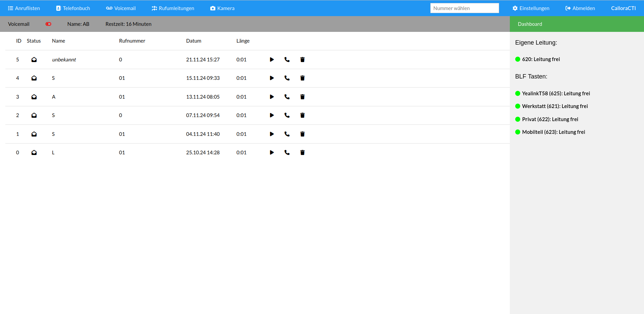
Task: Click the name unbekannt in row 5
Action: (x=64, y=60)
